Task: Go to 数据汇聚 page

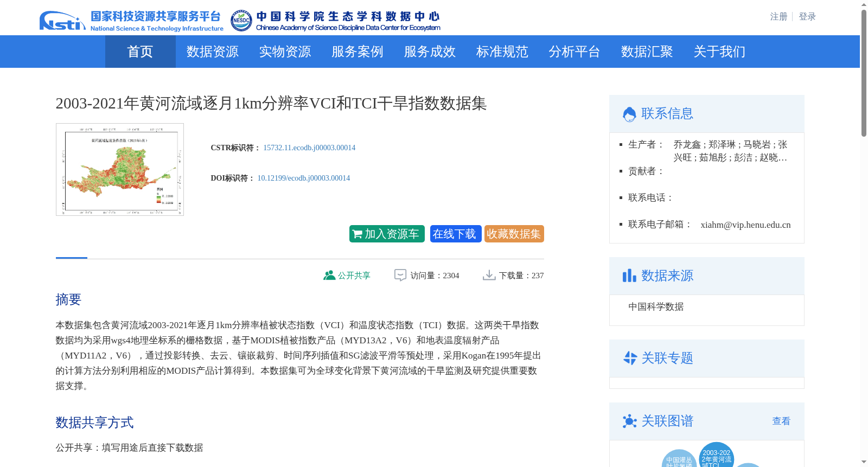Action: (647, 52)
